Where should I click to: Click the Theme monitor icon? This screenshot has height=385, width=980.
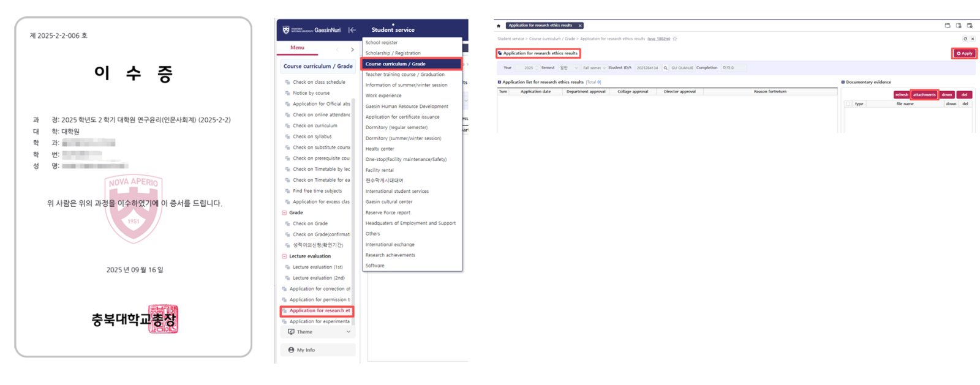(x=291, y=332)
